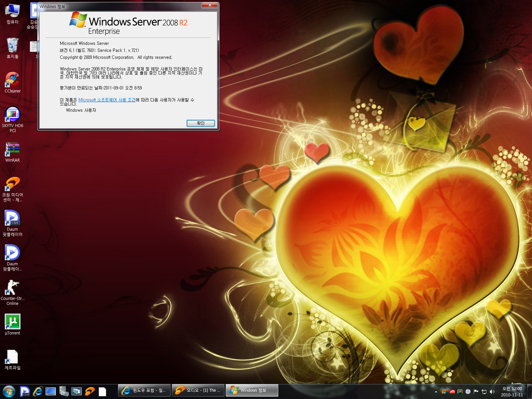Open the SKYTV HD6 PCI shortcut

pyautogui.click(x=12, y=119)
